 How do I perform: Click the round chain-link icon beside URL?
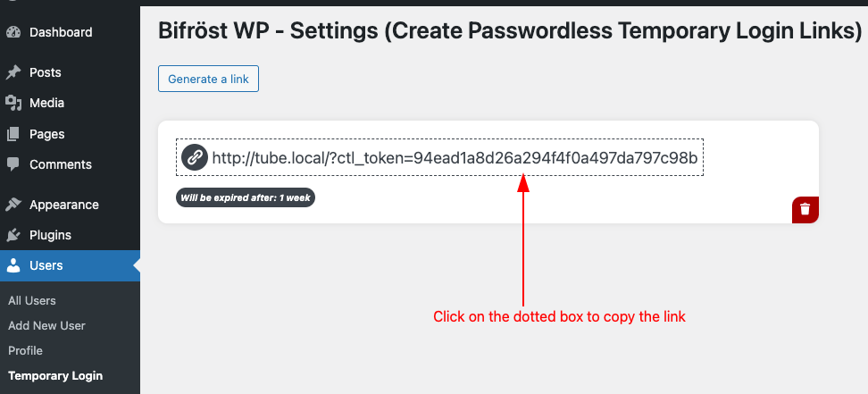195,158
